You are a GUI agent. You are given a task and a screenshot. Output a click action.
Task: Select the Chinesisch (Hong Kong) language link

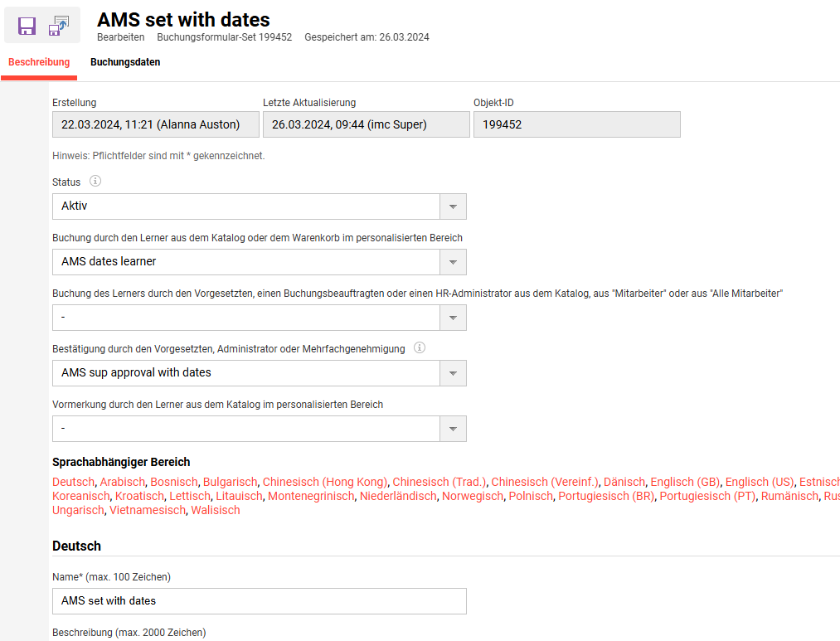tap(325, 482)
